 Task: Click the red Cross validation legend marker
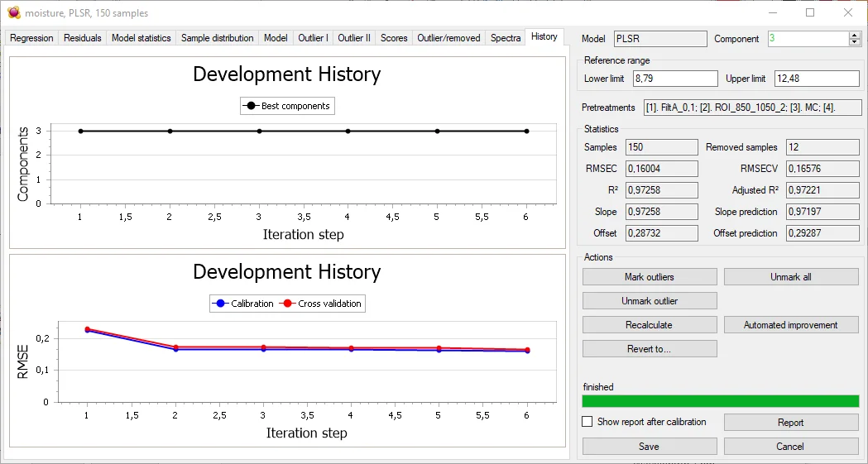tap(288, 304)
